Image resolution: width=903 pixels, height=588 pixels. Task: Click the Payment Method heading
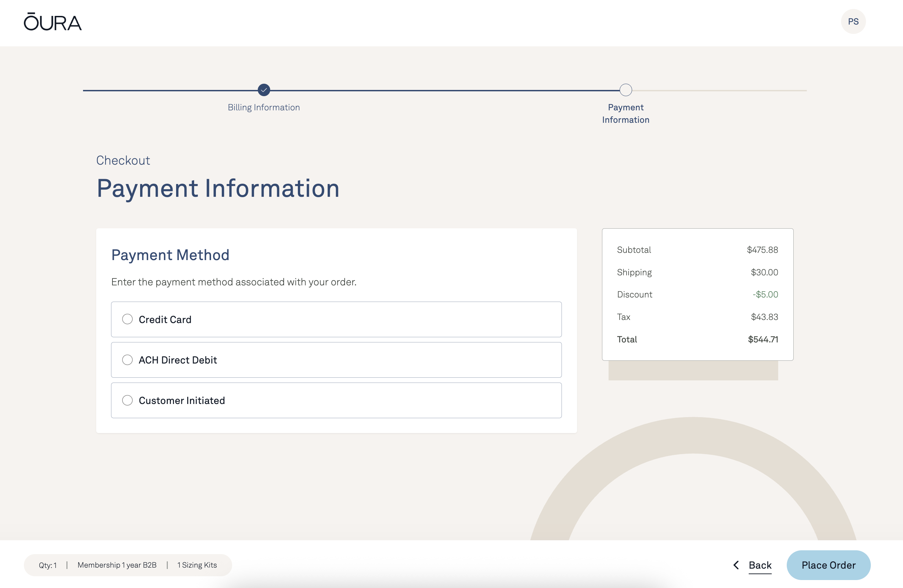click(x=170, y=255)
